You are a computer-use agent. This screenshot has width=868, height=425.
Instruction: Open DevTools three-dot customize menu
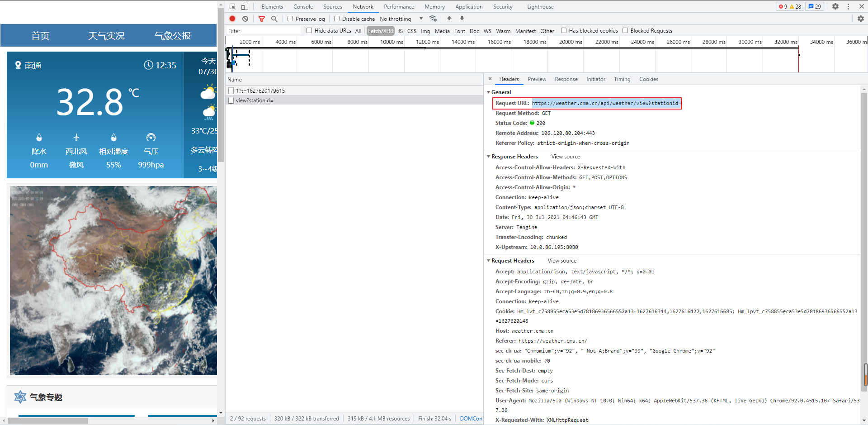click(848, 6)
